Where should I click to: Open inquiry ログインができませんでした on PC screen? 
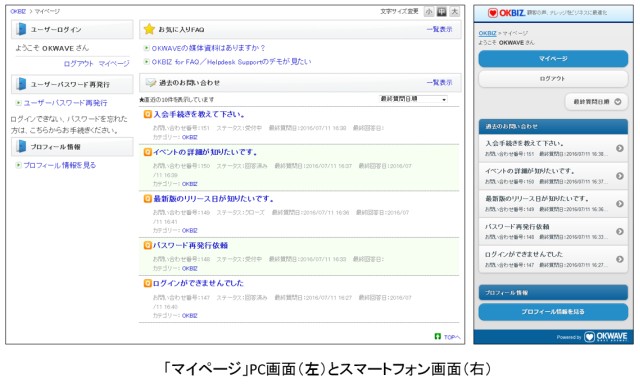coord(198,283)
